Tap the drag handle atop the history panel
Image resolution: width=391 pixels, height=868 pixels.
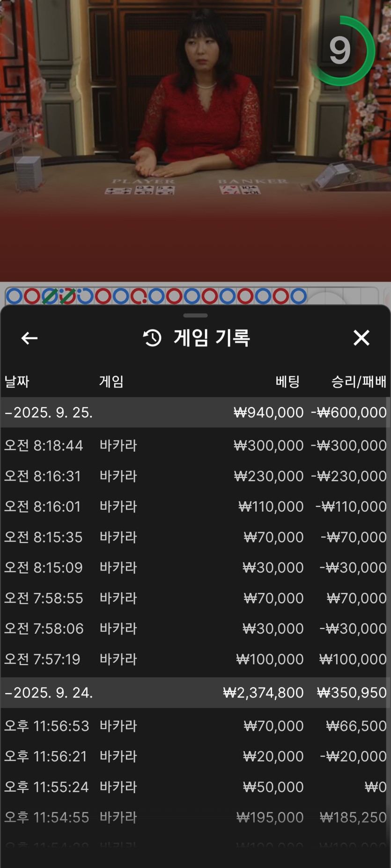pyautogui.click(x=195, y=316)
